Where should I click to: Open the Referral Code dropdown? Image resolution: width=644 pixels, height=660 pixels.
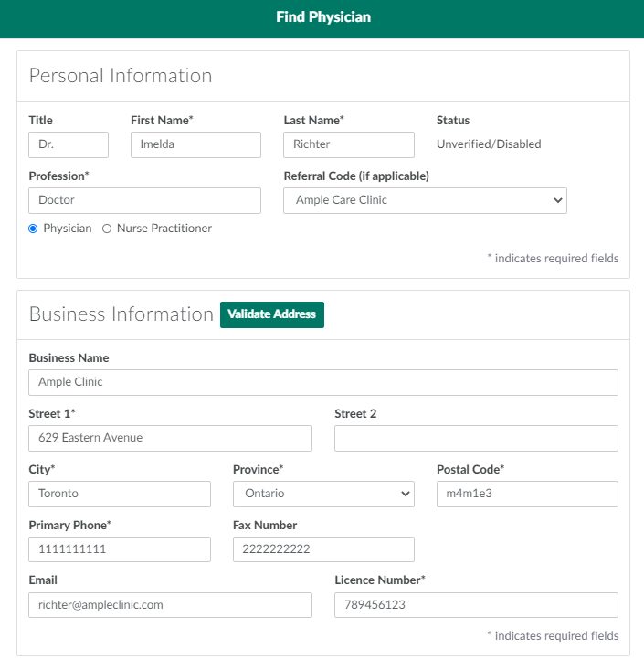425,200
